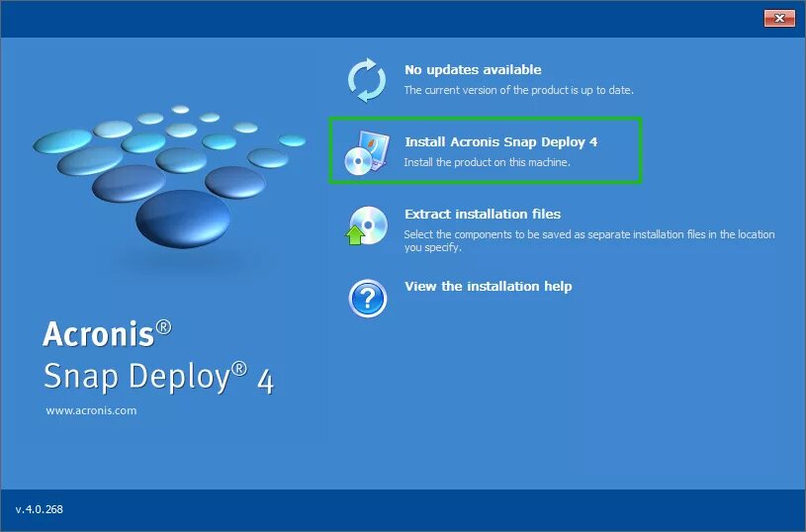Click the "Select the components to be saved" description
Viewport: 806px width, 532px height.
pos(589,240)
